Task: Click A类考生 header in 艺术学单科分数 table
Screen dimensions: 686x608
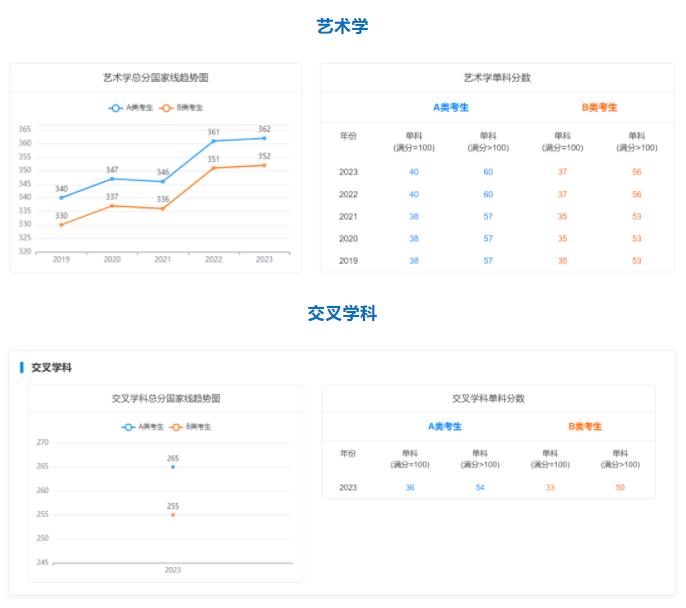Action: (450, 107)
